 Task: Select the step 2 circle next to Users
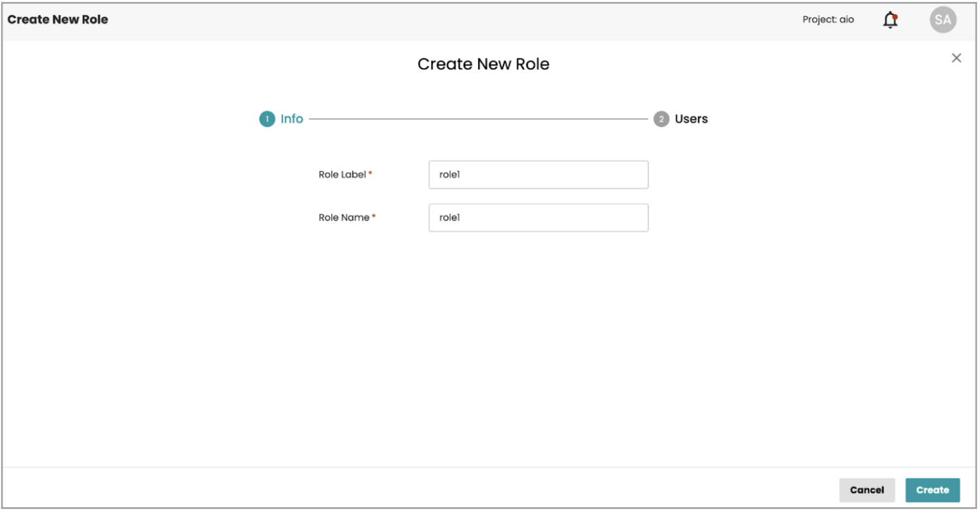tap(662, 119)
